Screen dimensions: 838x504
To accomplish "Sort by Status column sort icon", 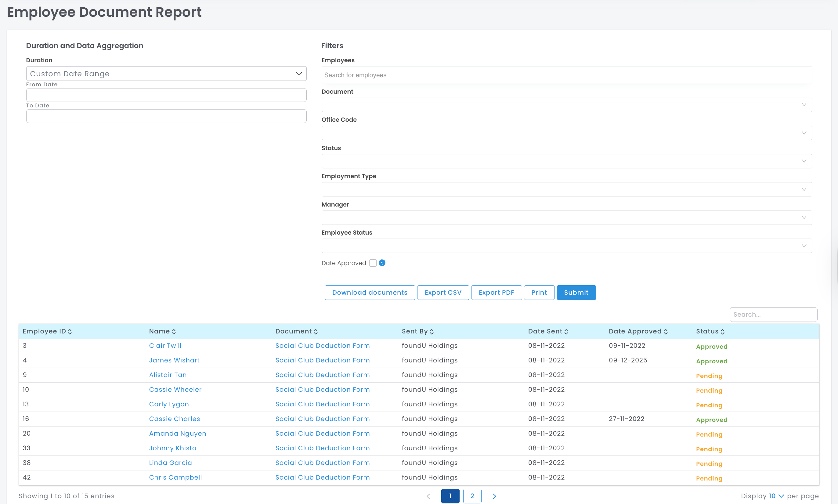I will (722, 332).
